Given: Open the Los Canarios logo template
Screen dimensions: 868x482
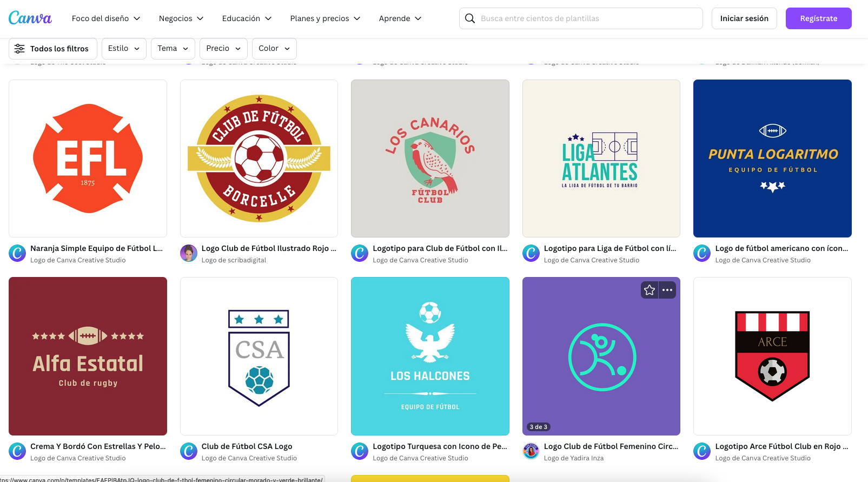Looking at the screenshot, I should tap(430, 159).
